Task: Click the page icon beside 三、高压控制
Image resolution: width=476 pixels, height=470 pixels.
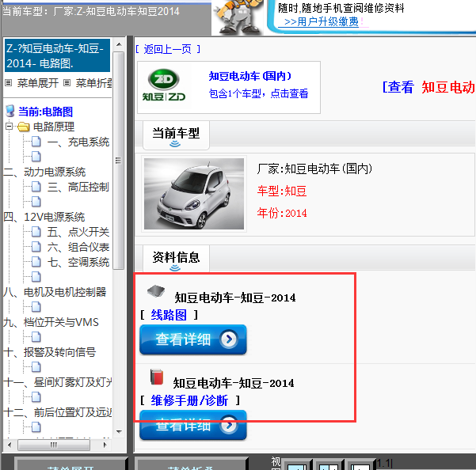Action: tap(36, 187)
